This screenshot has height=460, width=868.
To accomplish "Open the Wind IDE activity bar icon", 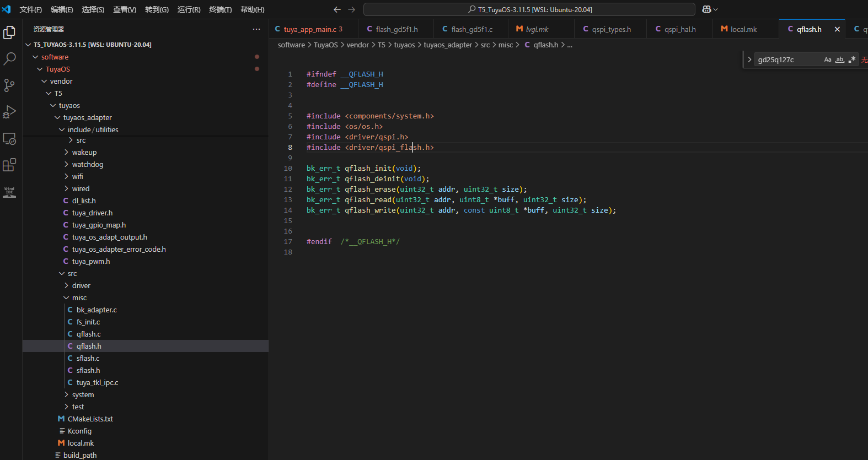I will coord(9,192).
